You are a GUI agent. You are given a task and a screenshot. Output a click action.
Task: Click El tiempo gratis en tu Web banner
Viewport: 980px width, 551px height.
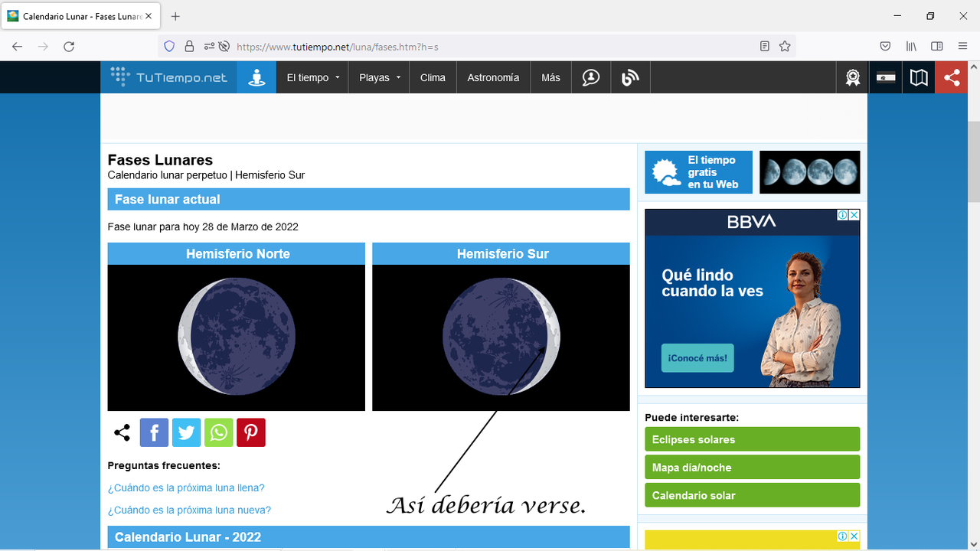pyautogui.click(x=698, y=172)
